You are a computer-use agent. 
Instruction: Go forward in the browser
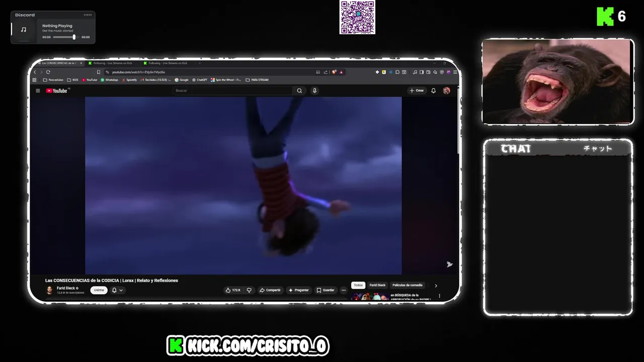coord(41,72)
